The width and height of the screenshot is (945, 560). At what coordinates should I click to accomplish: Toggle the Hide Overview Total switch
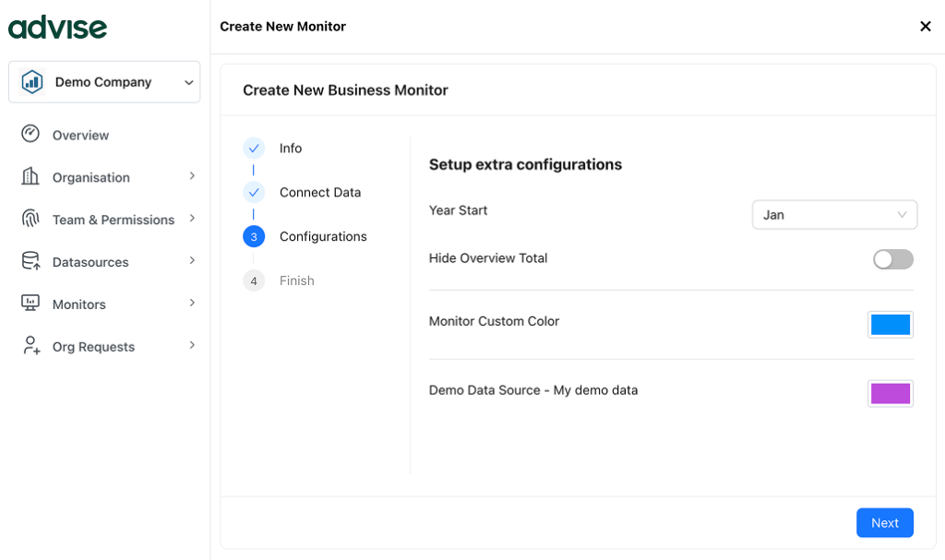click(x=892, y=259)
